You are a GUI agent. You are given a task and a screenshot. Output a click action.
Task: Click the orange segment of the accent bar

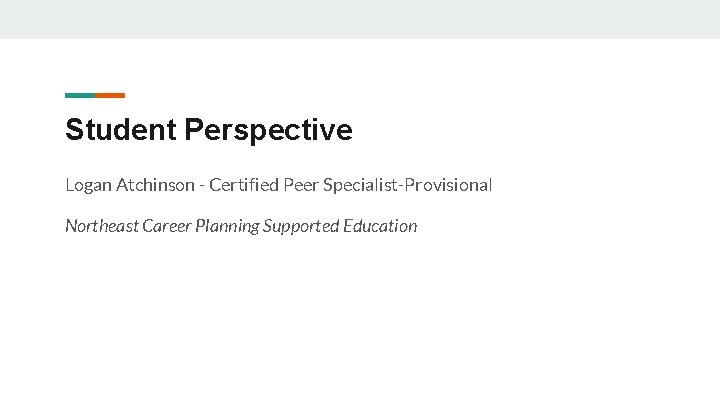pos(110,95)
